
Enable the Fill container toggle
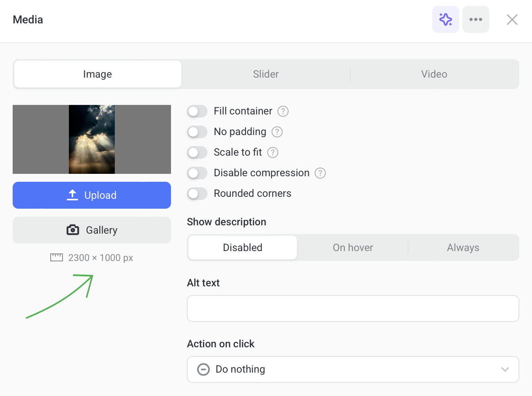[x=197, y=111]
